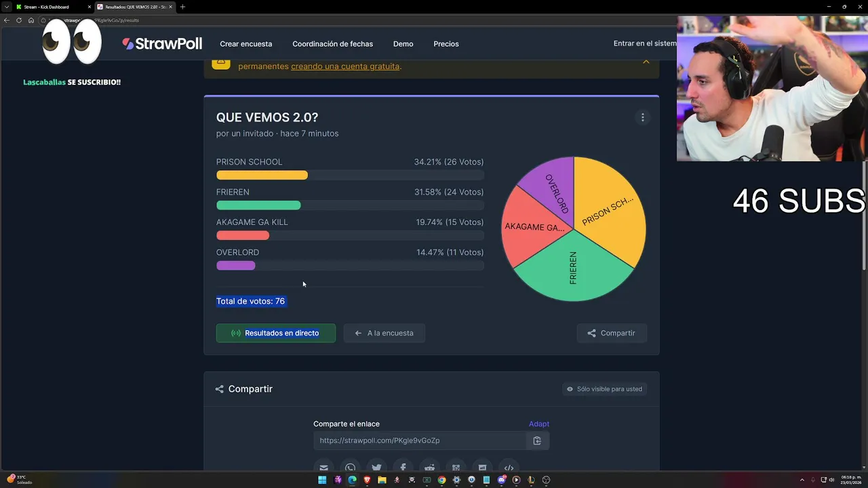Share the poll via email icon
868x488 pixels.
pos(323,467)
